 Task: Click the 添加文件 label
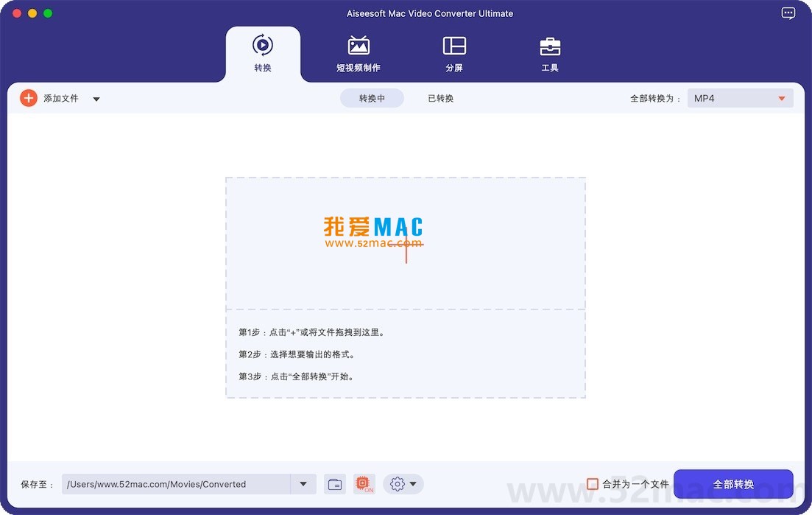click(x=61, y=98)
